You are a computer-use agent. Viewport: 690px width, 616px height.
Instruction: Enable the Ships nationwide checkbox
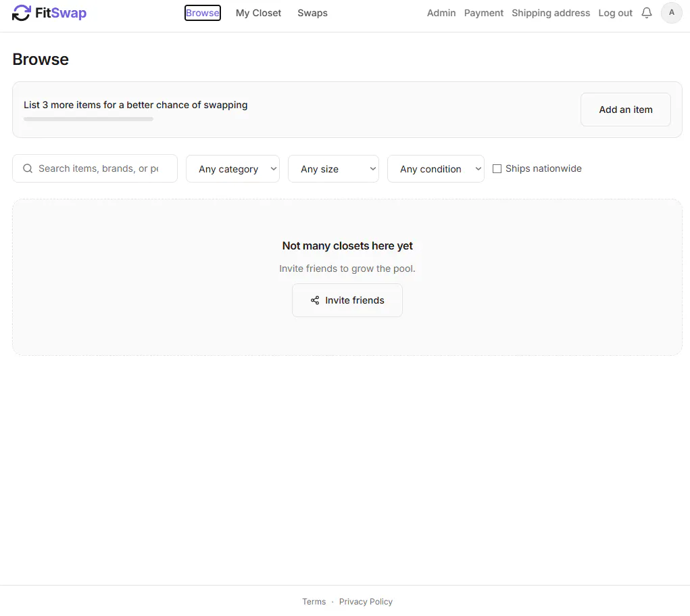click(497, 168)
